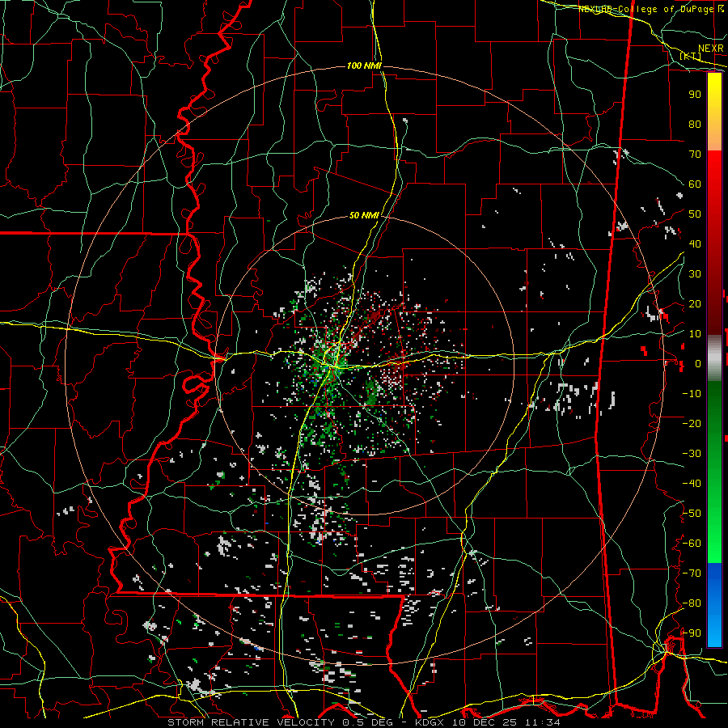Screen dimensions: 728x728
Task: Click the 80 value on velocity scale
Action: coord(695,124)
